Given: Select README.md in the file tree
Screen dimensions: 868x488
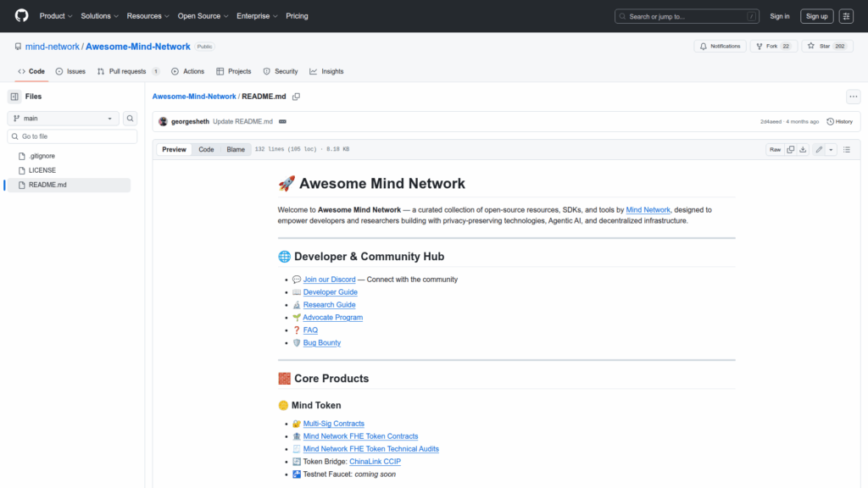Looking at the screenshot, I should tap(68, 185).
